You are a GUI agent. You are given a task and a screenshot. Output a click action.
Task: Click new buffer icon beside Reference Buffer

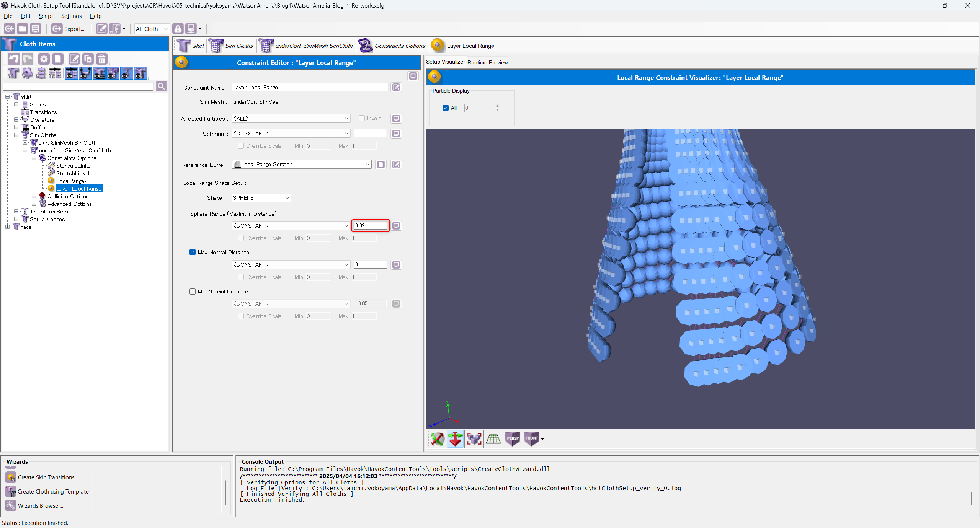(x=381, y=165)
